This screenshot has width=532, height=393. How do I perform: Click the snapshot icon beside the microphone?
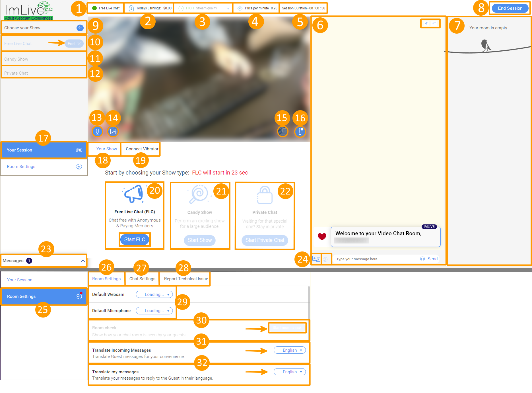tap(113, 132)
